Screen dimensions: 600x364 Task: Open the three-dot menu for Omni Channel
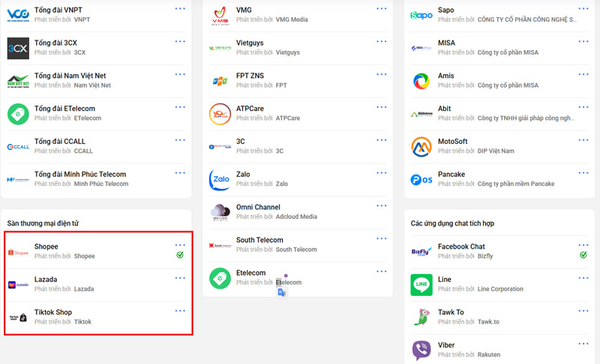coord(382,206)
